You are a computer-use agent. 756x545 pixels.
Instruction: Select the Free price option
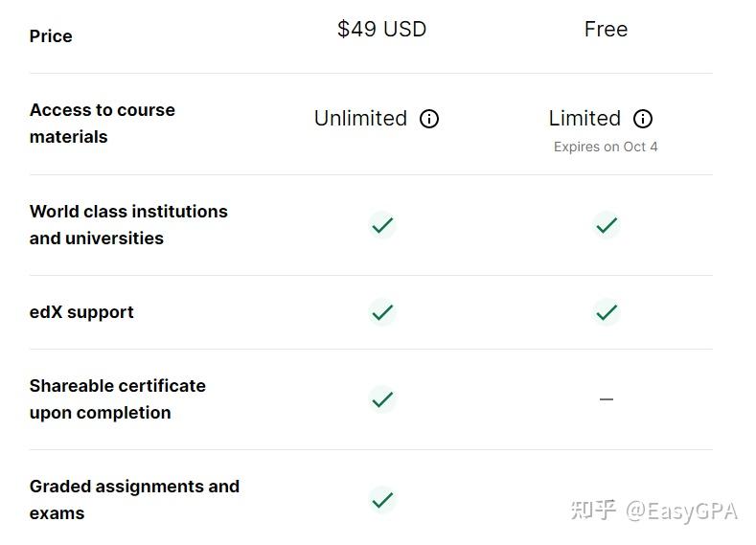click(x=606, y=30)
